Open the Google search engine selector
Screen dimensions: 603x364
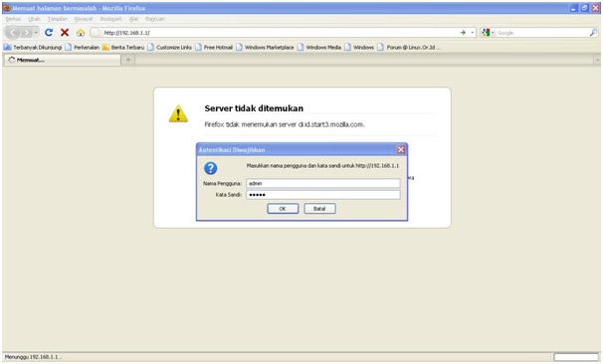click(488, 33)
